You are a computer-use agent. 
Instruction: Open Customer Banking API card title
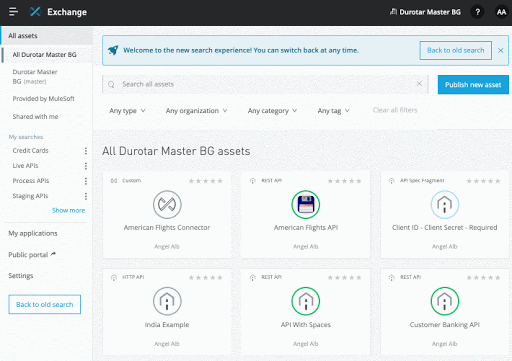coord(445,325)
